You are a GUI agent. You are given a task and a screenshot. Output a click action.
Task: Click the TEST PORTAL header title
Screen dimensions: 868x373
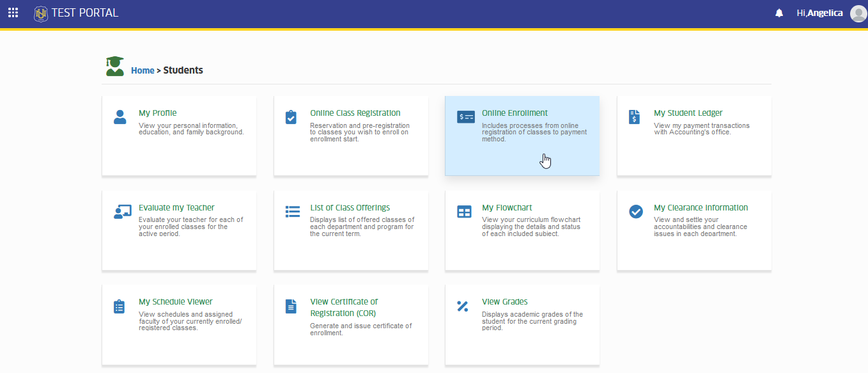click(85, 13)
